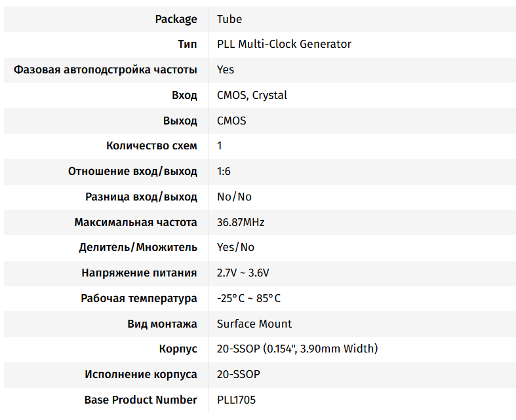Click the "Делитель/Множитель" label

pyautogui.click(x=138, y=247)
